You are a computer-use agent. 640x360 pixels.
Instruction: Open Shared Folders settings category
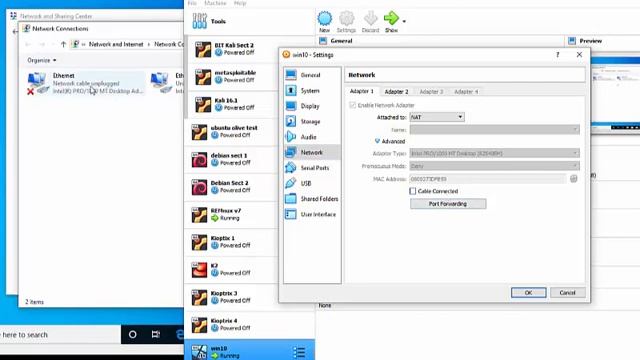pyautogui.click(x=312, y=199)
